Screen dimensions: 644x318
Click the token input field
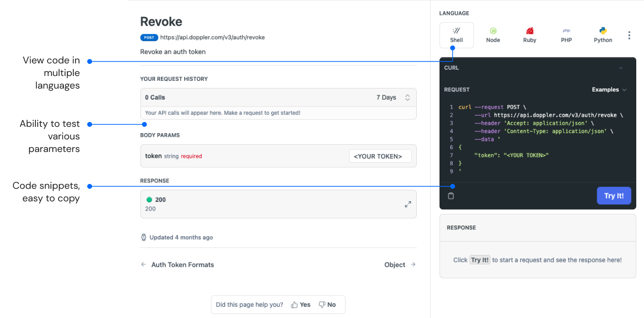coord(380,156)
